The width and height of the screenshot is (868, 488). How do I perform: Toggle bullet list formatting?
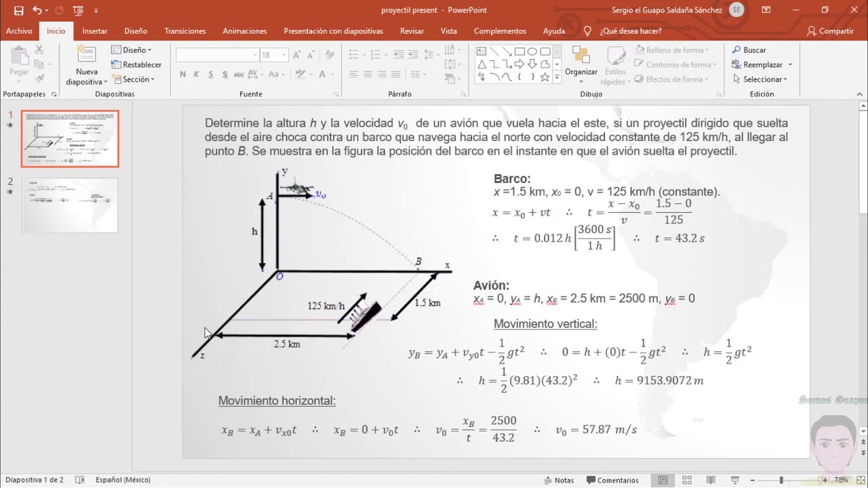coord(353,55)
